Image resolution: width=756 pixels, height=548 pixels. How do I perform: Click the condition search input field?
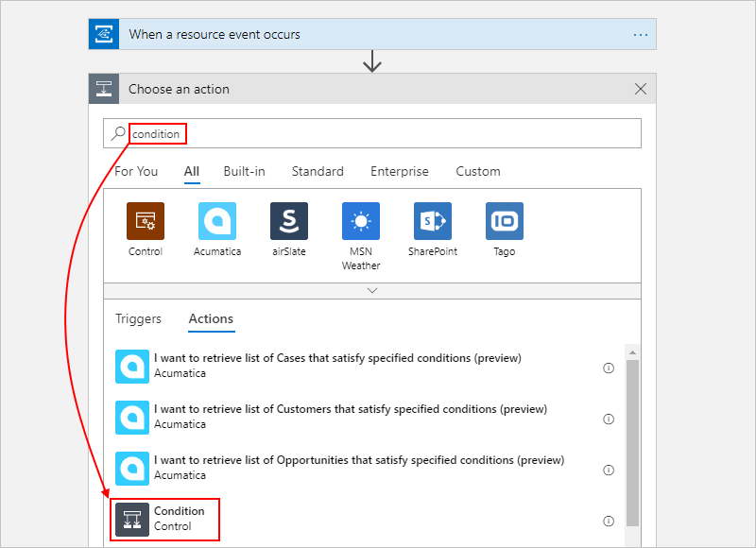pos(372,133)
